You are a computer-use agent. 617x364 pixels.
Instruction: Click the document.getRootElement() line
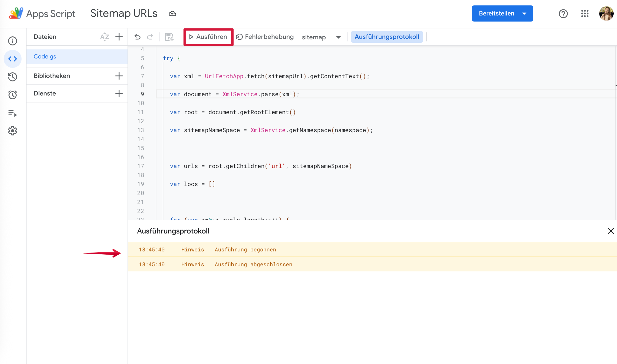(233, 112)
